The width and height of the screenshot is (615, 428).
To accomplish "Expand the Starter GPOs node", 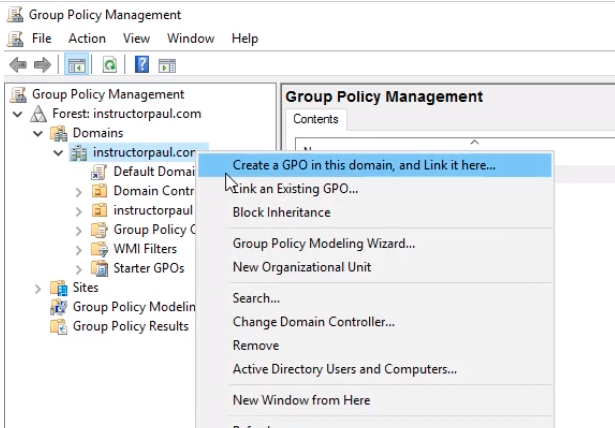I will click(79, 268).
